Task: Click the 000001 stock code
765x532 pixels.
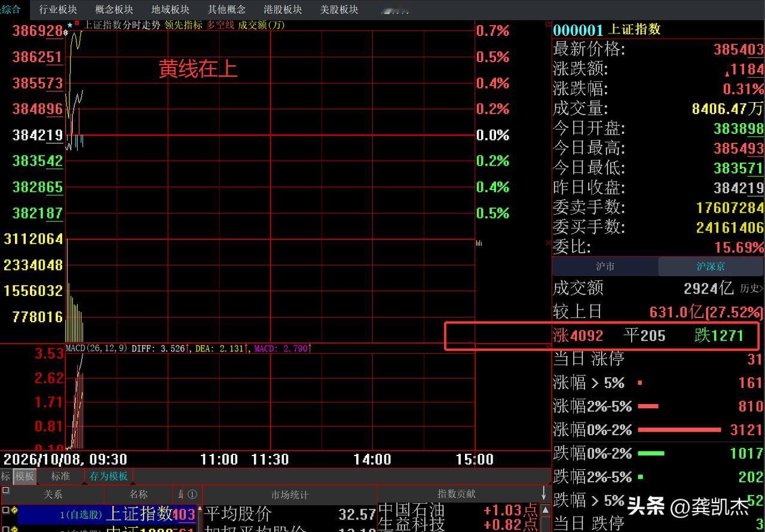Action: (578, 30)
